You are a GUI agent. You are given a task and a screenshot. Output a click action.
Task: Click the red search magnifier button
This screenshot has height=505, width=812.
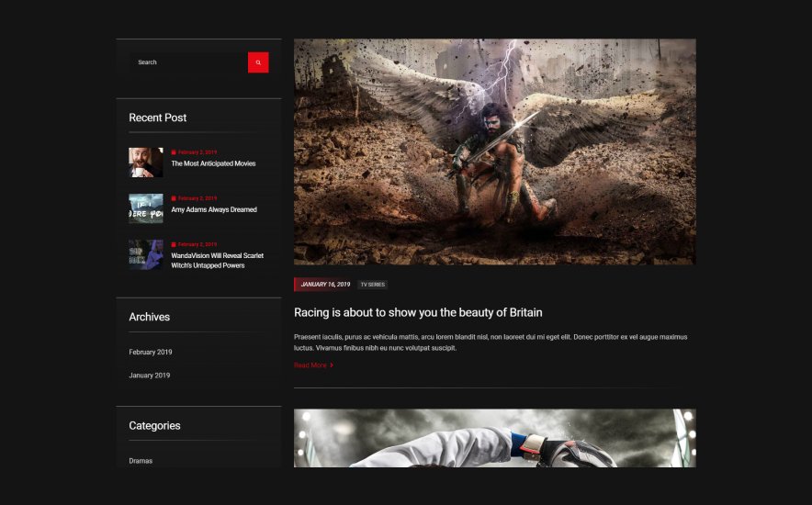click(x=258, y=62)
